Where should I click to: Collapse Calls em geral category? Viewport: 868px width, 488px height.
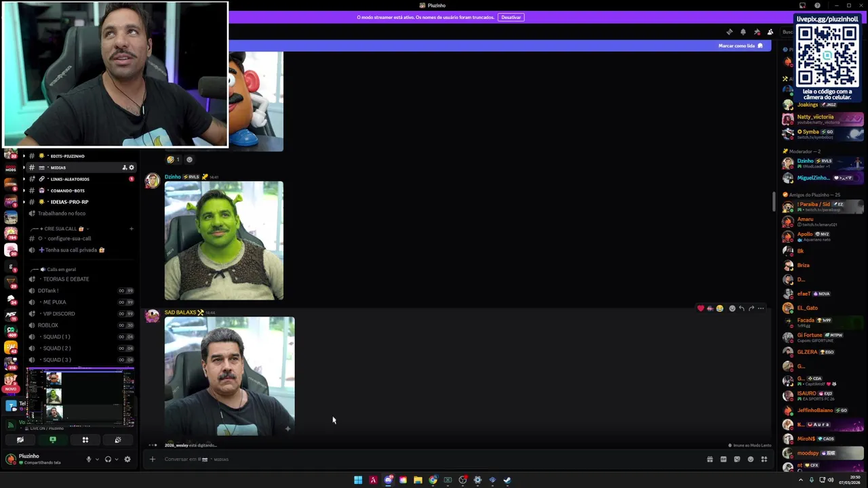pos(57,269)
